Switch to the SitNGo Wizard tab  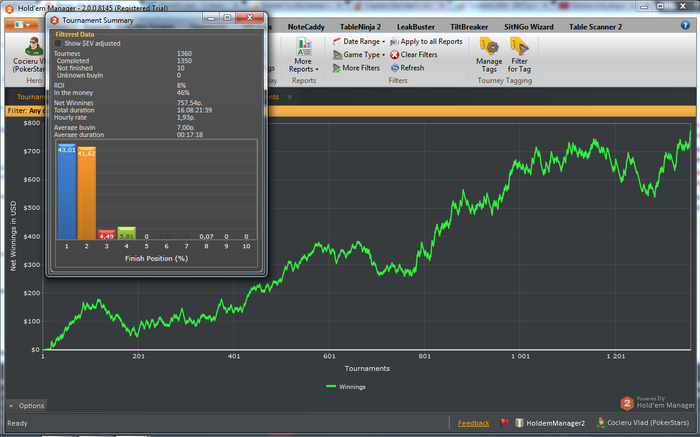529,27
